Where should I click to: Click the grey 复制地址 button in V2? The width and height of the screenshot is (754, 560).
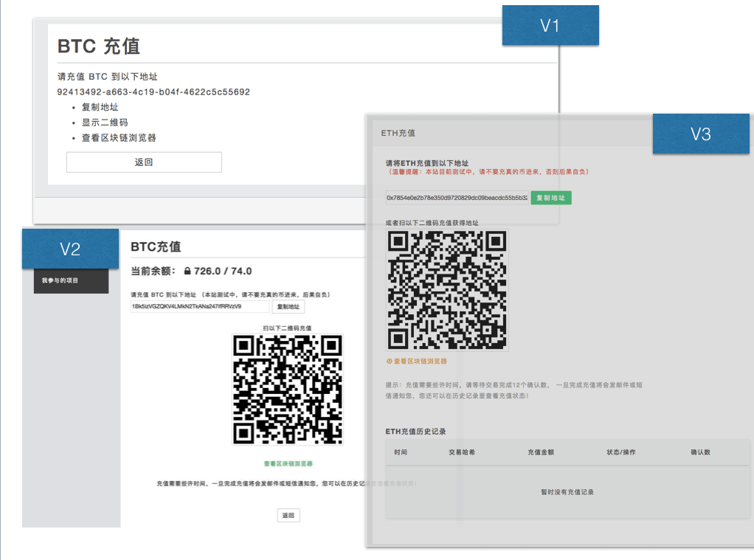click(288, 306)
